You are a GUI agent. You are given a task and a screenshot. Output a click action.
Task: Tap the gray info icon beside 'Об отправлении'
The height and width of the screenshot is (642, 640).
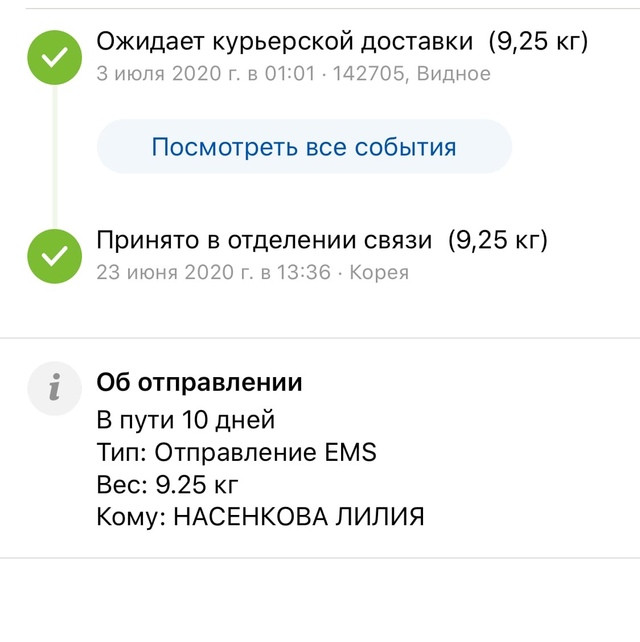pyautogui.click(x=54, y=389)
